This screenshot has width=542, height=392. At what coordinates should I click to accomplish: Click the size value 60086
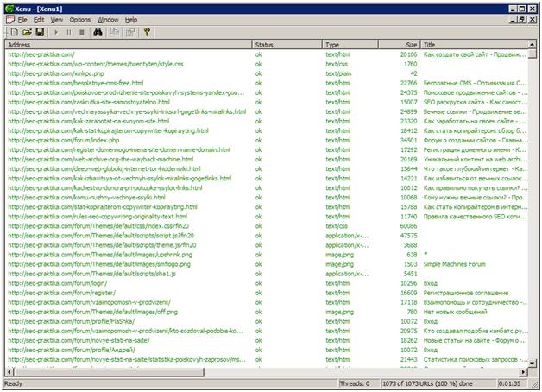click(x=408, y=226)
